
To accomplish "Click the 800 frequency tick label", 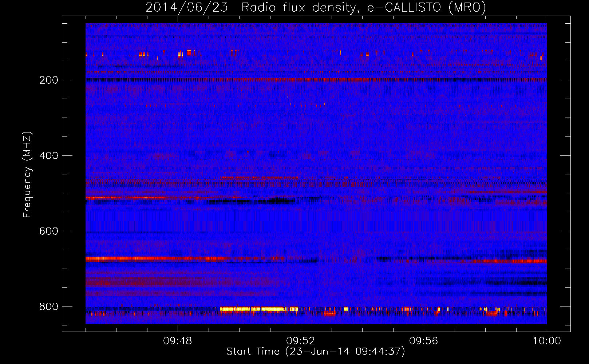I will tap(48, 306).
